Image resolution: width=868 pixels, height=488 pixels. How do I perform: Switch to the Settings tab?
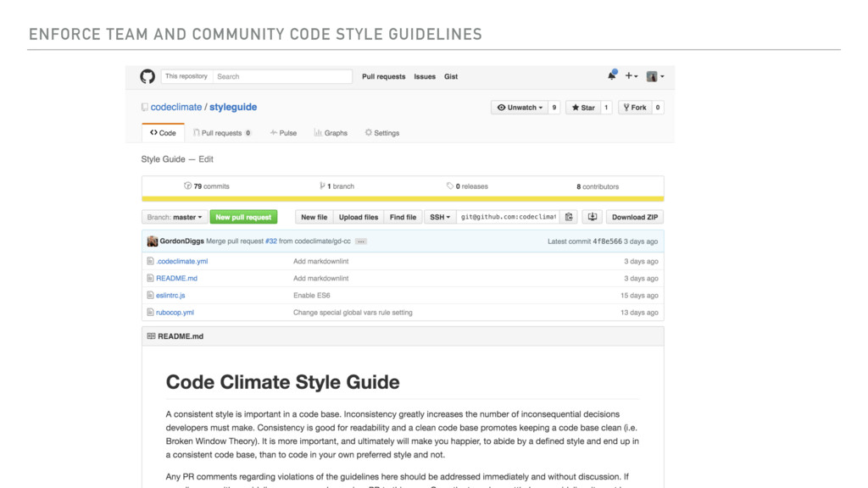point(382,133)
